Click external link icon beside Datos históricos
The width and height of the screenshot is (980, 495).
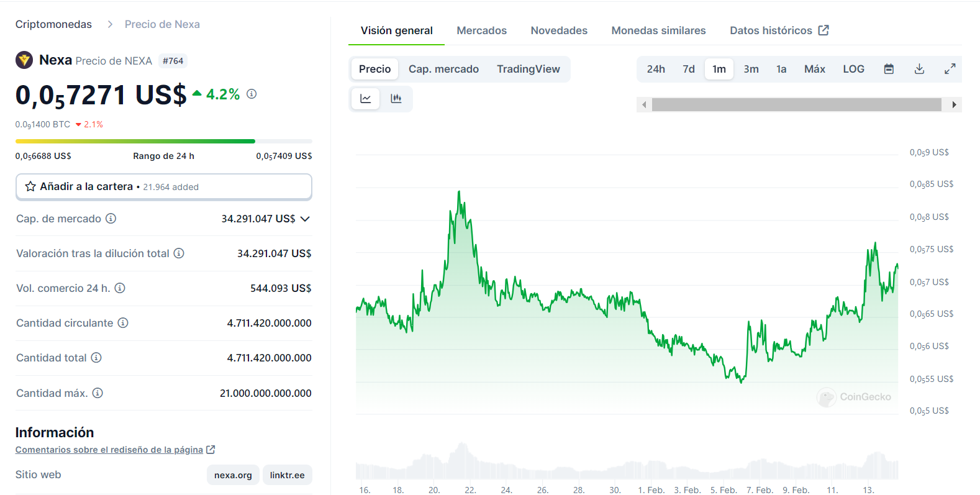(x=823, y=30)
